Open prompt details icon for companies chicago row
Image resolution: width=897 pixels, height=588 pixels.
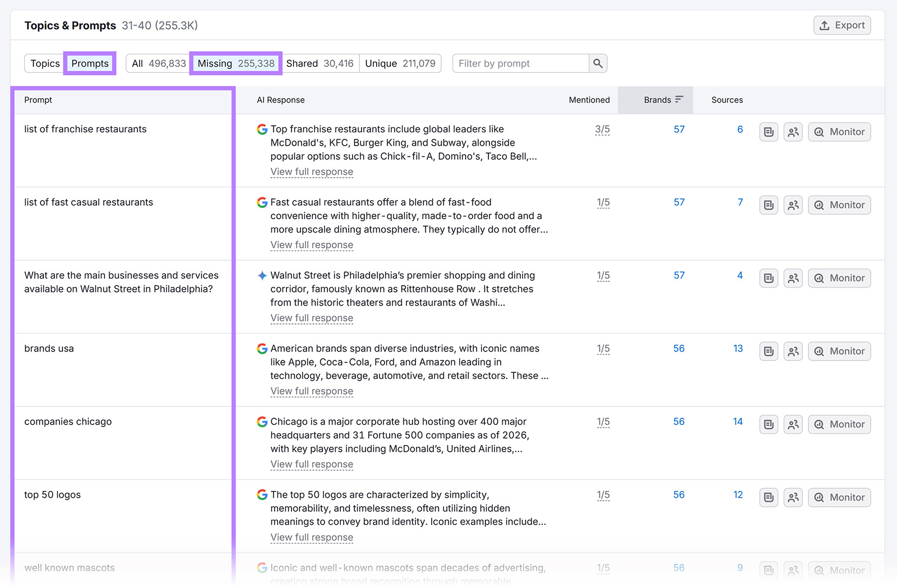[769, 424]
